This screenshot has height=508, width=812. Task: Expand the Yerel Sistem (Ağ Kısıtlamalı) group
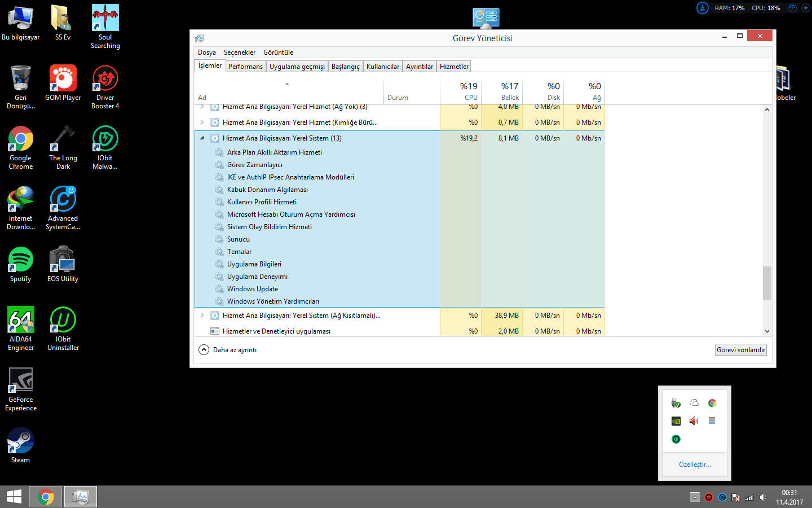(202, 316)
